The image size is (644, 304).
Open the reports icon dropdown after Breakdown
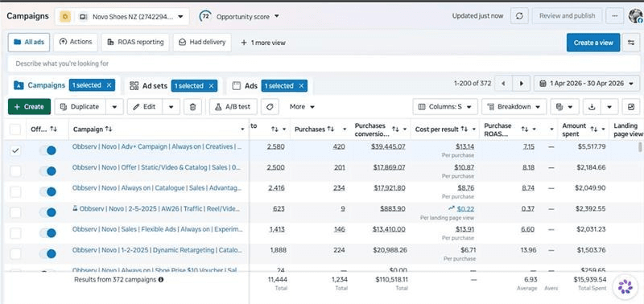565,107
